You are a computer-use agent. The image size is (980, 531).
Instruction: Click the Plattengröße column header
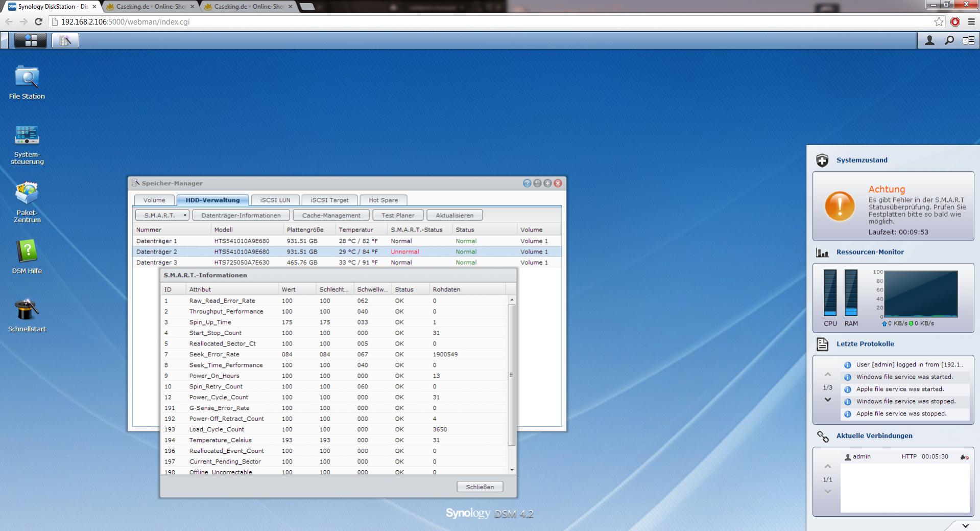[x=309, y=229]
